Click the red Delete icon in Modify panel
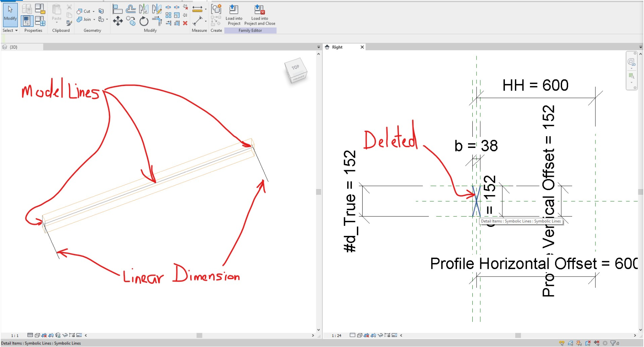 coord(185,23)
